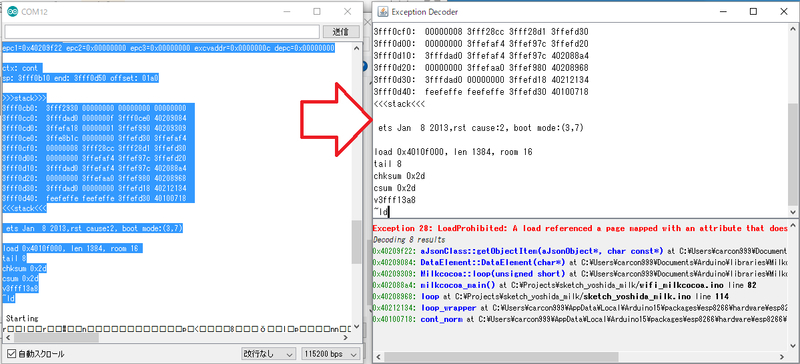
Task: Maximize the Exception Decoder window
Action: (x=753, y=12)
